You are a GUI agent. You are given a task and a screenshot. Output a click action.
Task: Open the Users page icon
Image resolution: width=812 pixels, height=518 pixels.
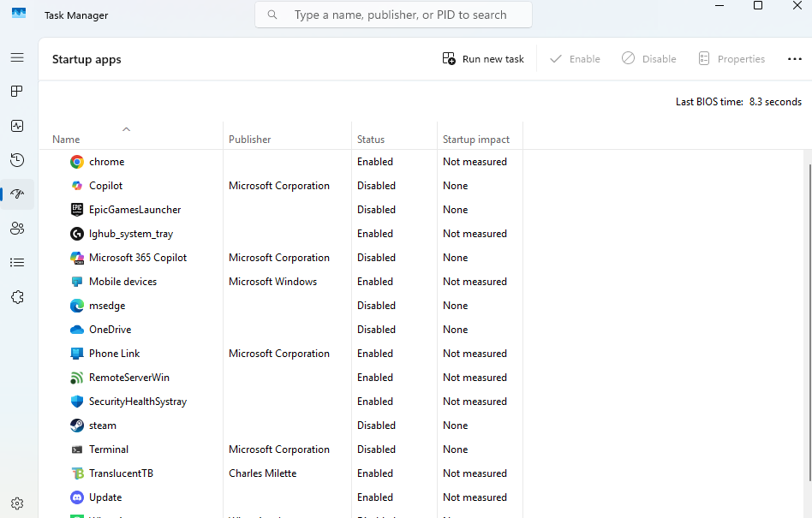(17, 229)
